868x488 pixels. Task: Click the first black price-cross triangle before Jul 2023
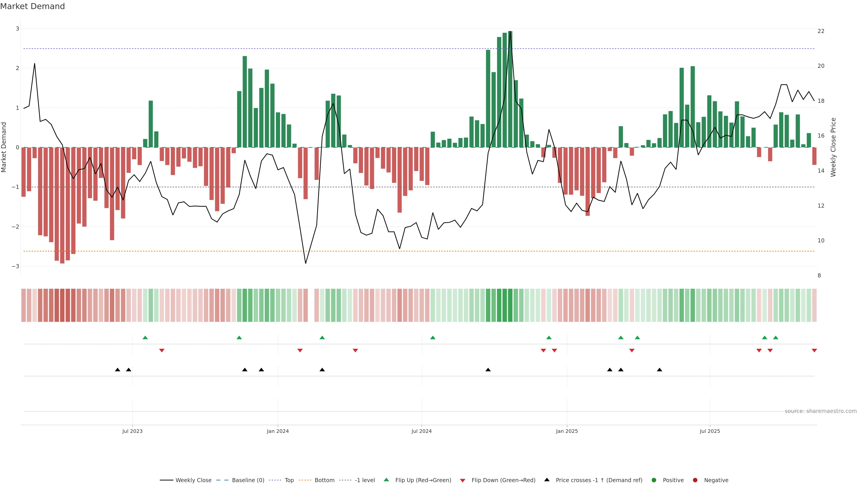118,370
